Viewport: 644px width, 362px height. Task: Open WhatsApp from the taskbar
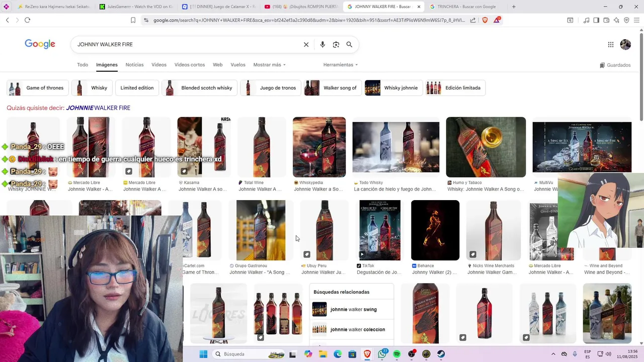(382, 354)
